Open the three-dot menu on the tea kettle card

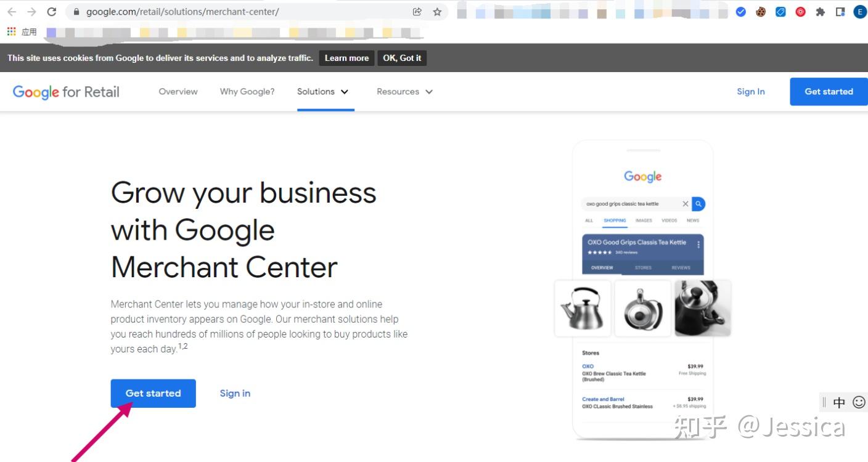[x=698, y=244]
